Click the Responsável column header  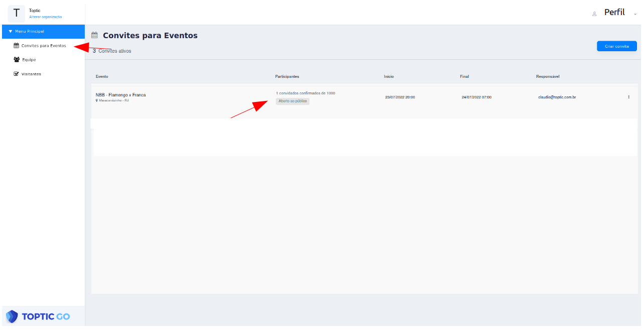pos(547,76)
